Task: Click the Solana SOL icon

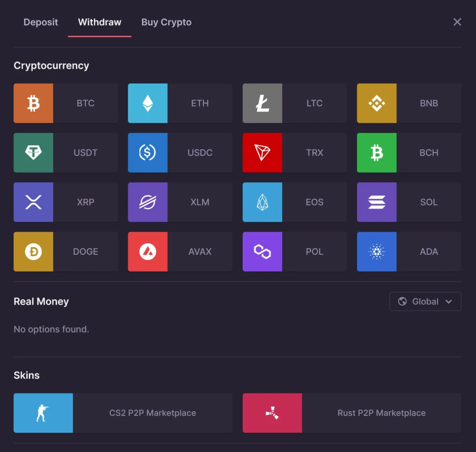Action: [x=377, y=202]
